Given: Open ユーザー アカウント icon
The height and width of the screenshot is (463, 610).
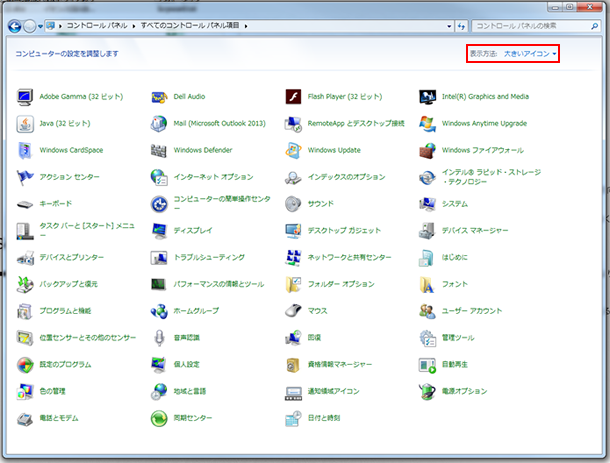Looking at the screenshot, I should (x=428, y=311).
